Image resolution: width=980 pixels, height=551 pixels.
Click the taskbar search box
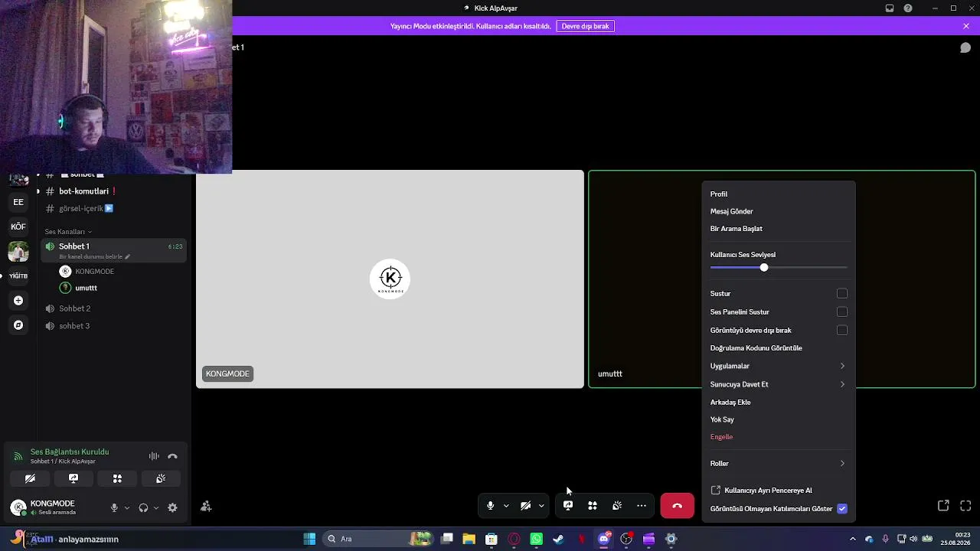pyautogui.click(x=377, y=539)
